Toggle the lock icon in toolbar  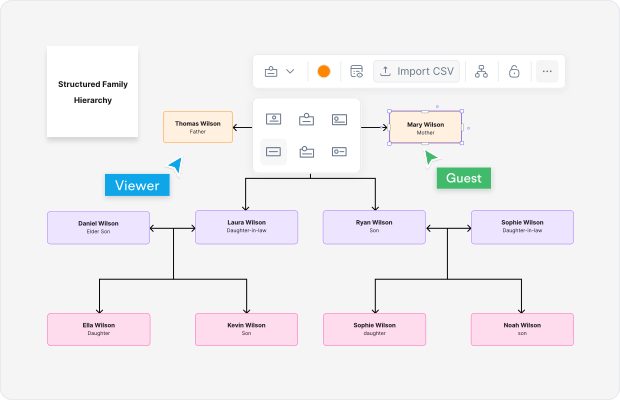[514, 72]
